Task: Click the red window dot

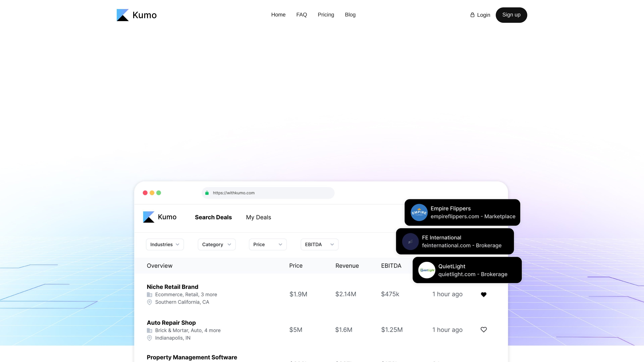Action: click(145, 193)
